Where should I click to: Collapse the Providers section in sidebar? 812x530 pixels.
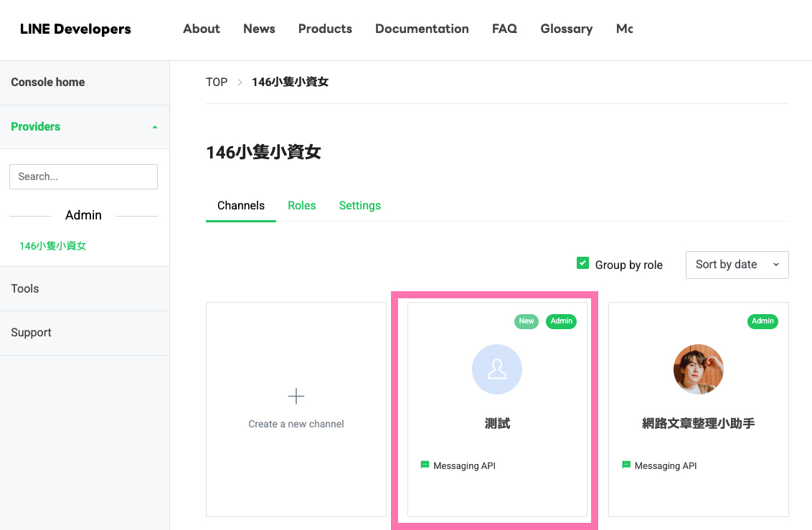coord(155,127)
